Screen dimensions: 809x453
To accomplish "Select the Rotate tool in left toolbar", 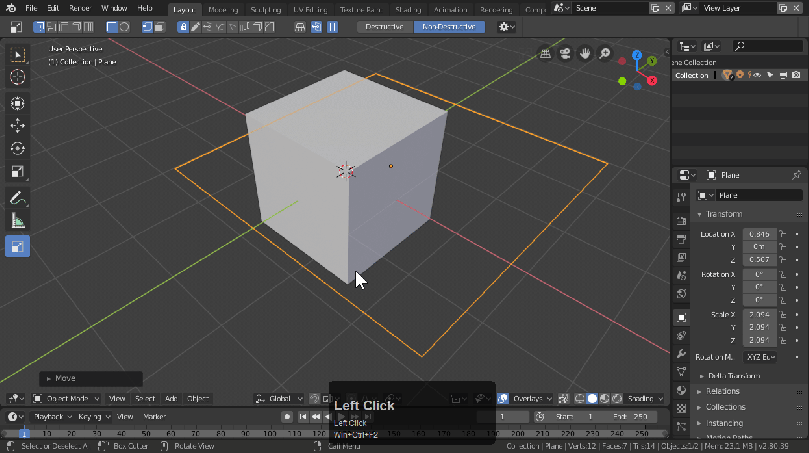I will (x=18, y=148).
